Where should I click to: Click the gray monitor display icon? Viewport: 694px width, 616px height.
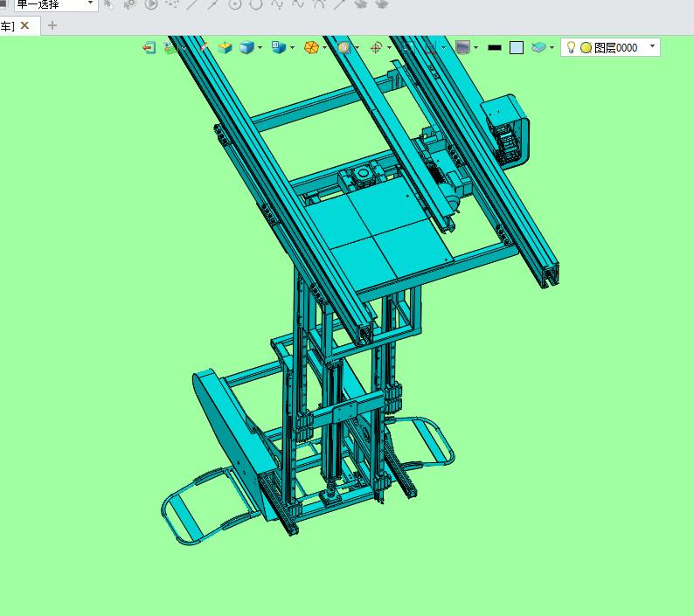462,47
